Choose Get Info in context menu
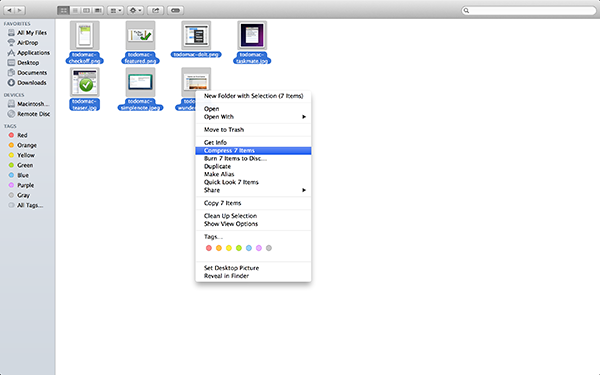600x375 pixels. [253, 142]
